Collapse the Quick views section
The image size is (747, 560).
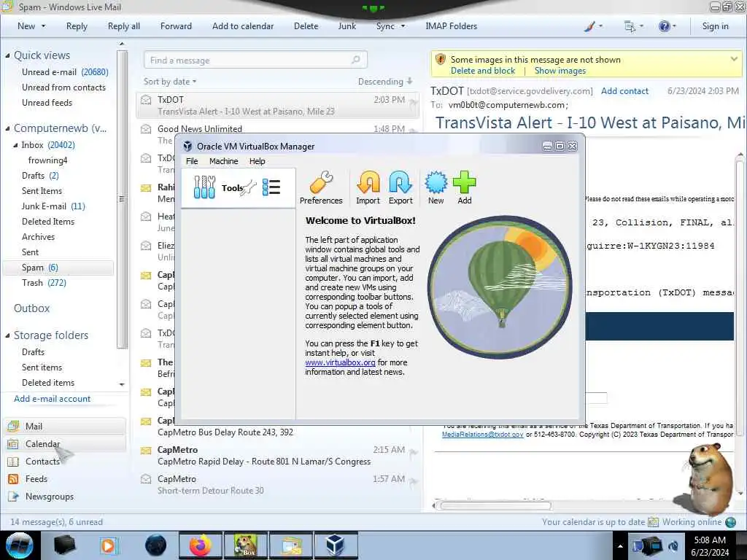tap(7, 55)
